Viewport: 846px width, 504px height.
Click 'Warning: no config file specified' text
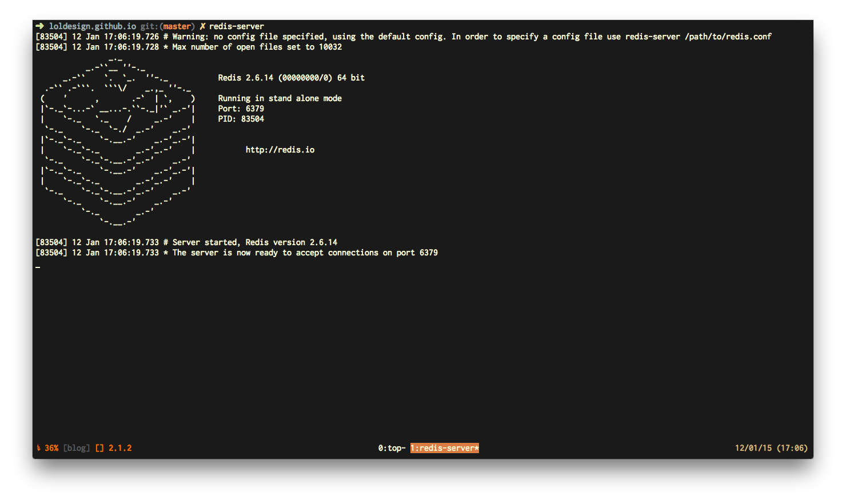pyautogui.click(x=248, y=37)
